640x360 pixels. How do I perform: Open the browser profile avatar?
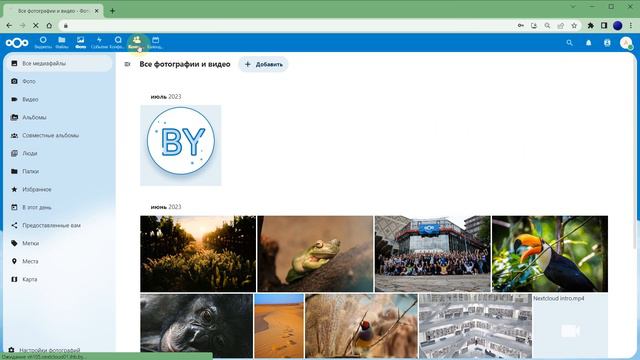pyautogui.click(x=618, y=25)
